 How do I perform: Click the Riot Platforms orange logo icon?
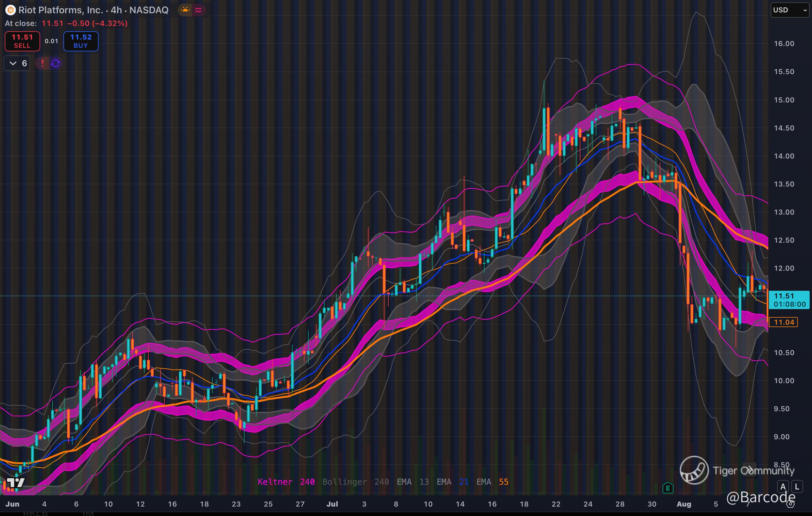click(10, 10)
